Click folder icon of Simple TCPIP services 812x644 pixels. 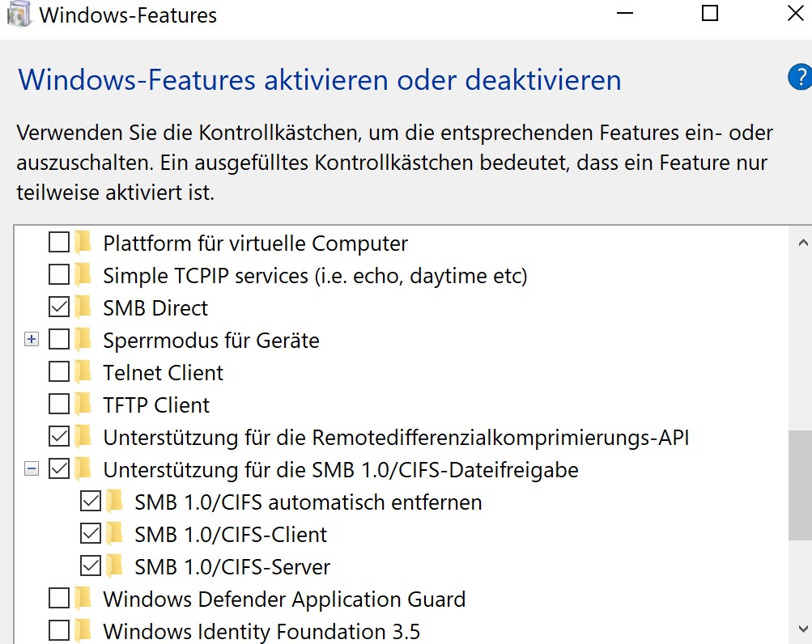tap(83, 273)
